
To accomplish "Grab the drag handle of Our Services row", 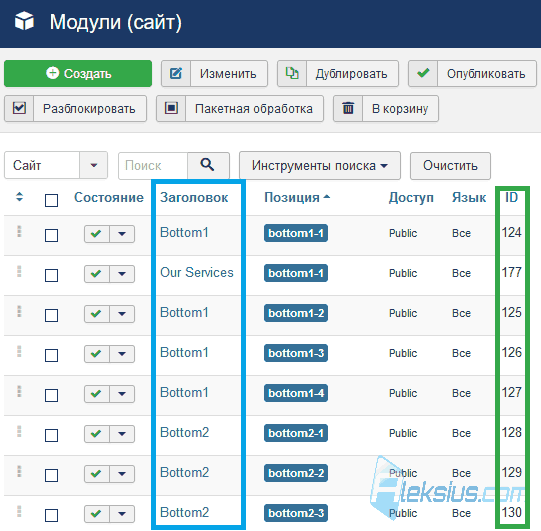I will click(19, 271).
